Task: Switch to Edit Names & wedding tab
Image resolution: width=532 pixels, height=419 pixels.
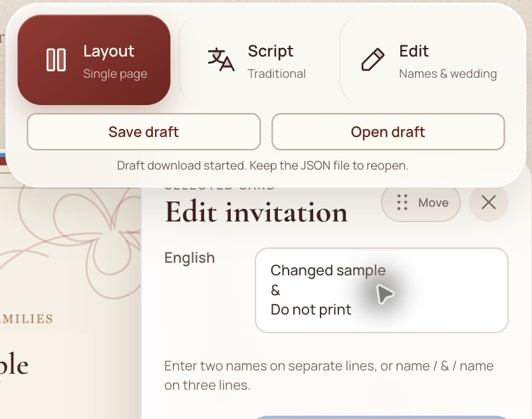Action: tap(428, 60)
